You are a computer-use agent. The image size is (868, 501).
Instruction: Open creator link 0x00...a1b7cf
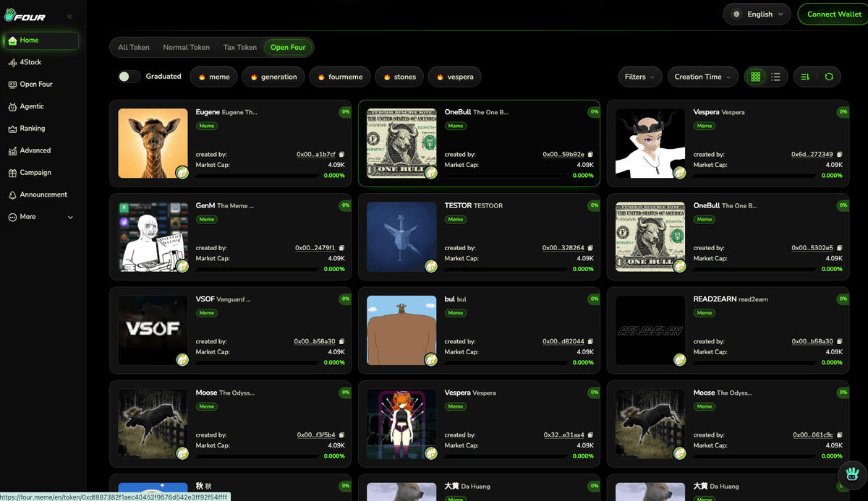(x=316, y=155)
